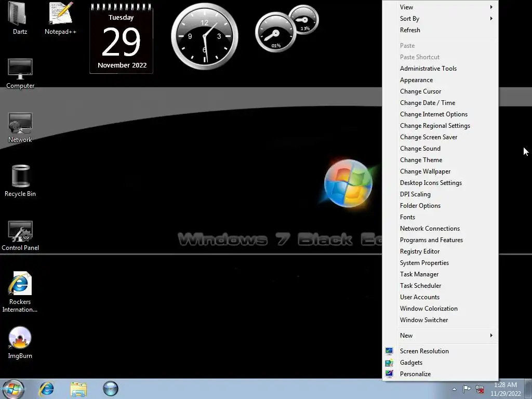Click the Screen Resolution menu icon
This screenshot has height=399, width=532.
coord(389,351)
